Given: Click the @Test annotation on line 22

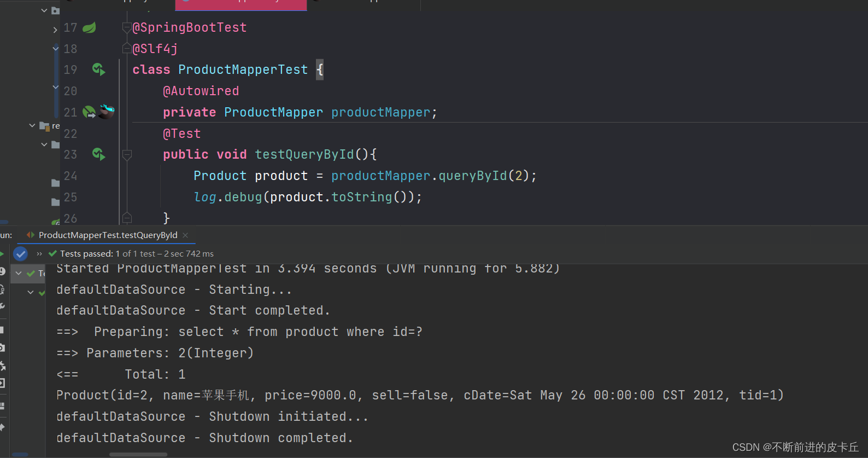Looking at the screenshot, I should click(x=182, y=134).
